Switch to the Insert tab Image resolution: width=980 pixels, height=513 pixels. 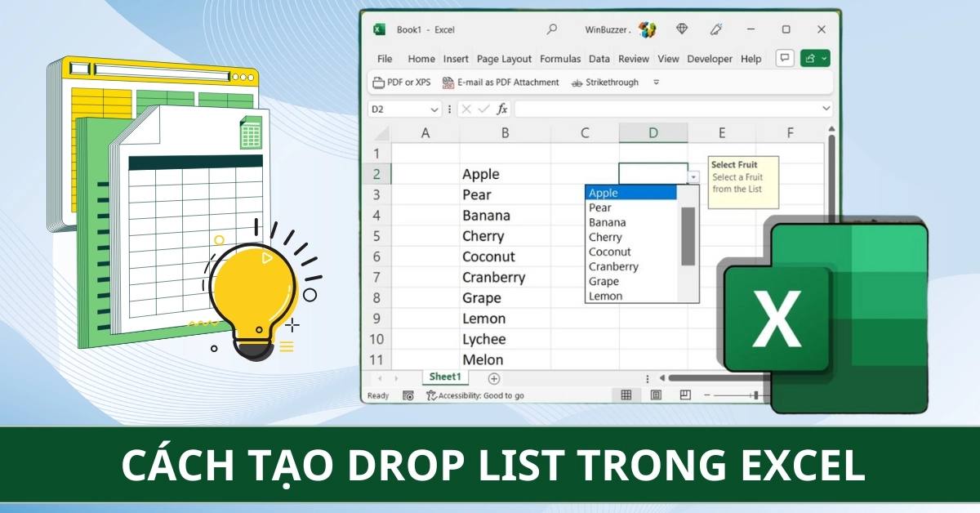pos(456,59)
